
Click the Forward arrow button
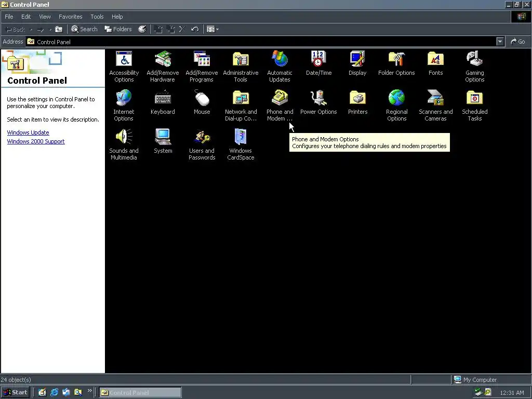(41, 30)
